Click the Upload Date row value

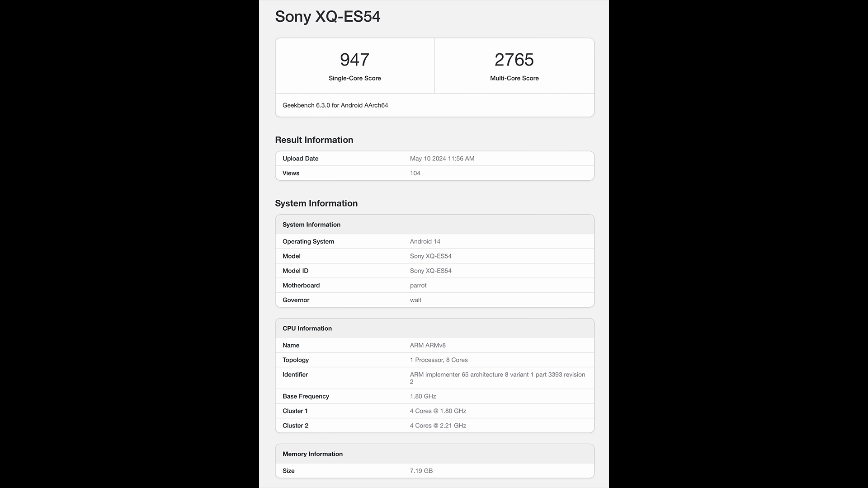pos(442,159)
